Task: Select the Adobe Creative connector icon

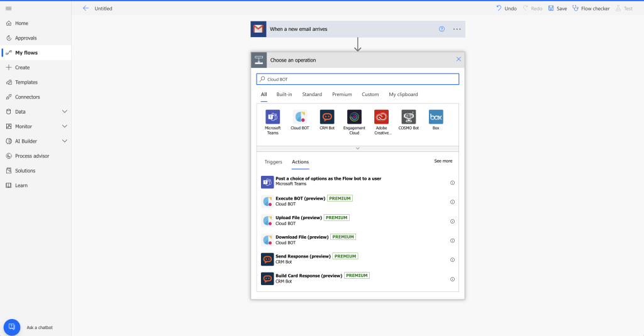Action: tap(381, 117)
